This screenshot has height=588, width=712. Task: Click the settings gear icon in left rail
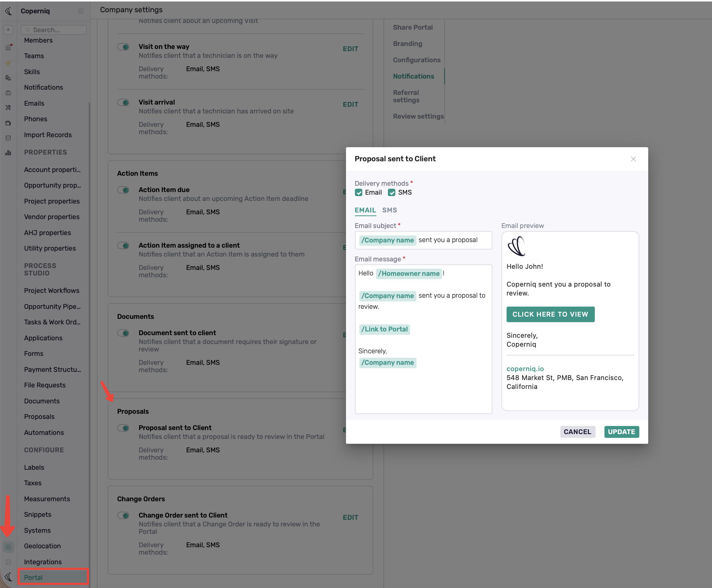[x=8, y=547]
